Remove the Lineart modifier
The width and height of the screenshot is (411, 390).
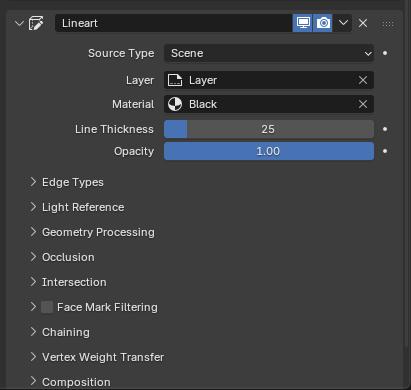[363, 23]
